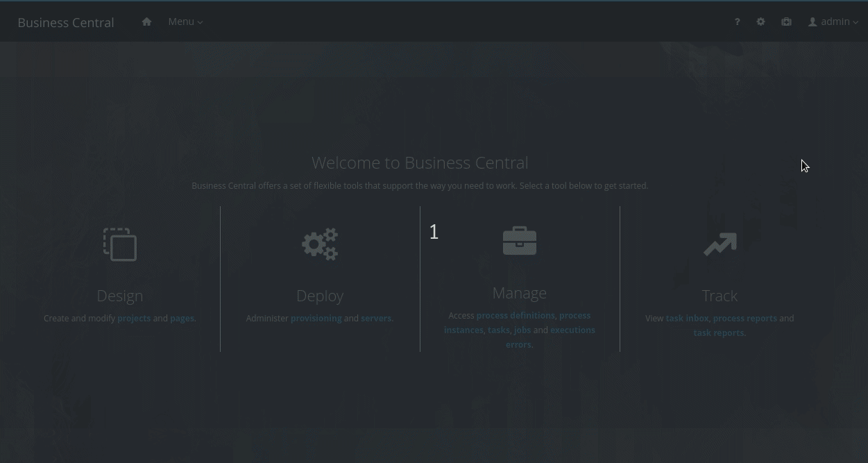Open the process definitions link
The image size is (868, 463).
[516, 315]
